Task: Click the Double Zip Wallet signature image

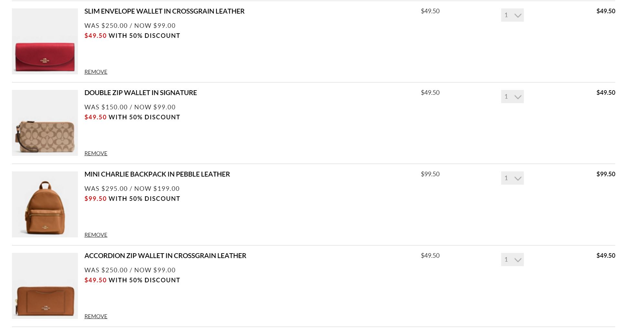Action: coord(45,123)
